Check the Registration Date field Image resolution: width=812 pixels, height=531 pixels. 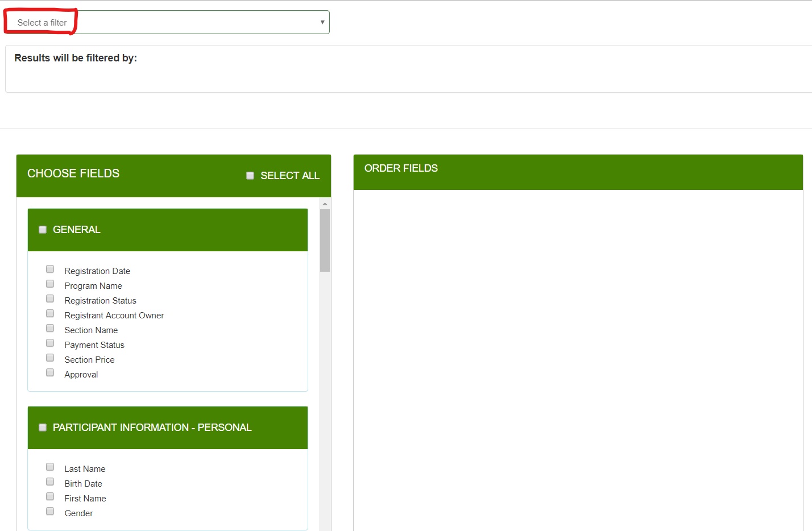click(x=49, y=268)
